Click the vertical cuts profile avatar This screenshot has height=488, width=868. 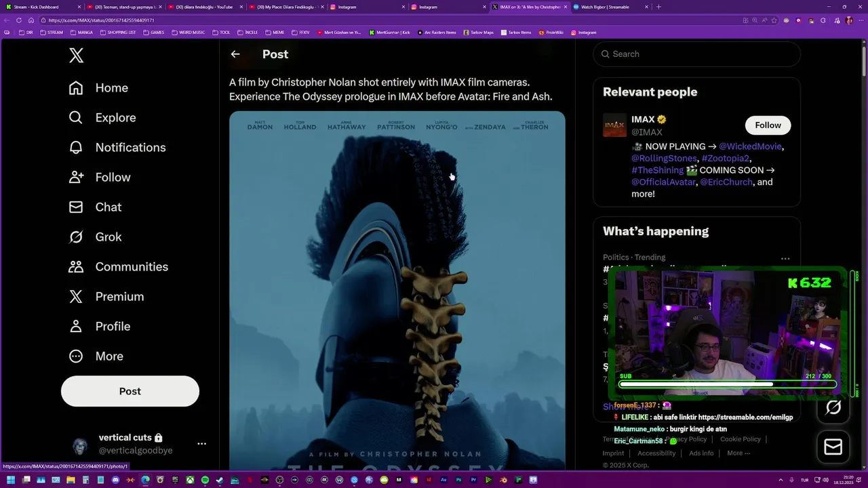(x=80, y=446)
